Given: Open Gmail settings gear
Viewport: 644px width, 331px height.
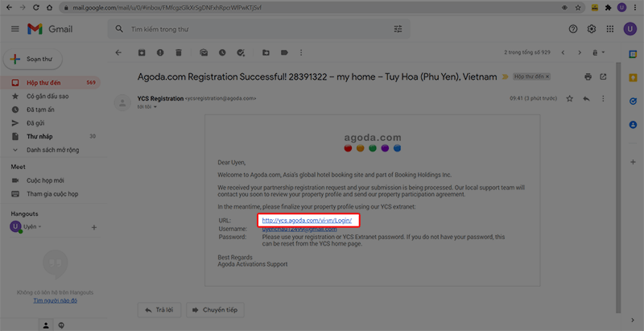Looking at the screenshot, I should [x=592, y=29].
